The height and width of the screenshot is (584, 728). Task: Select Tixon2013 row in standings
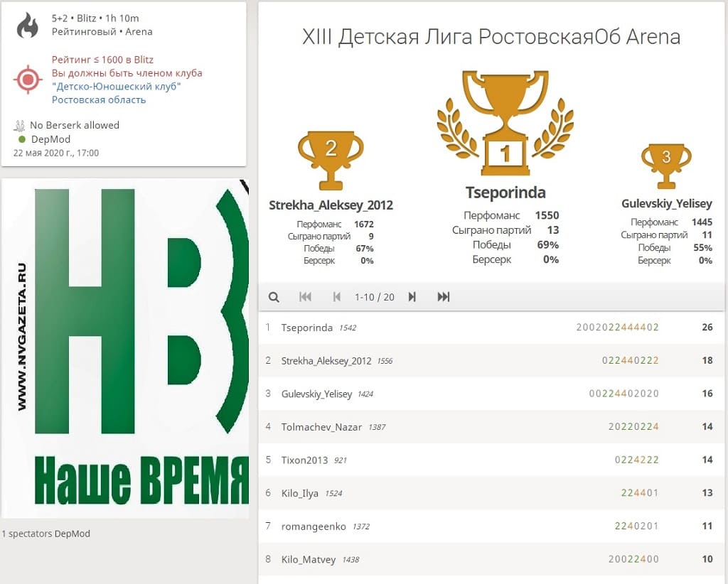(x=304, y=460)
